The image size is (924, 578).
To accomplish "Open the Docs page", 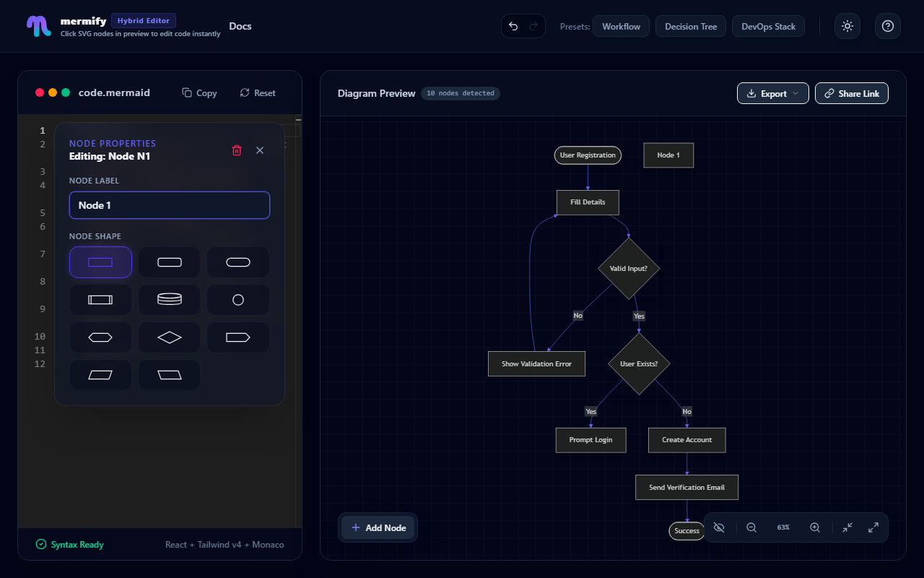I will [x=240, y=26].
